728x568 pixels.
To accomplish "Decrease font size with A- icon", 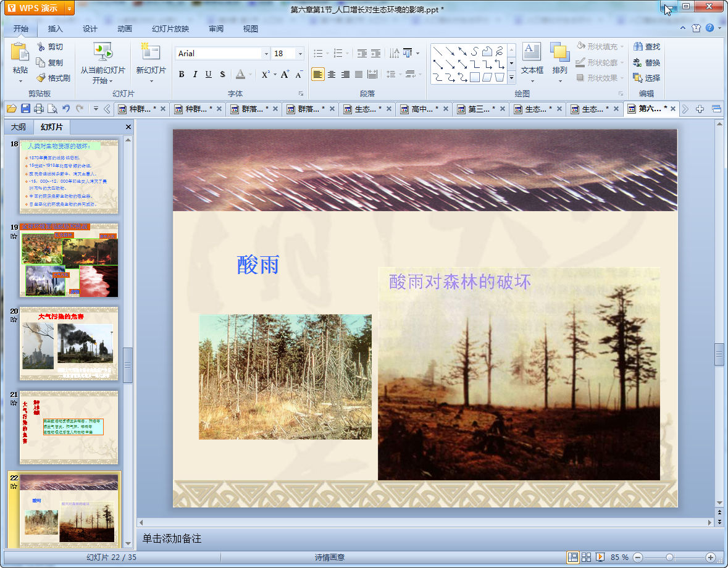I will [x=299, y=74].
